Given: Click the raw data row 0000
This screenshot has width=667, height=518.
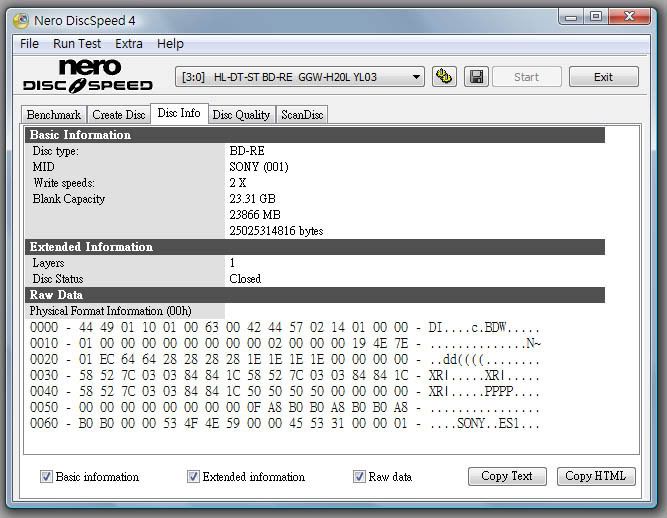Looking at the screenshot, I should pyautogui.click(x=285, y=327).
